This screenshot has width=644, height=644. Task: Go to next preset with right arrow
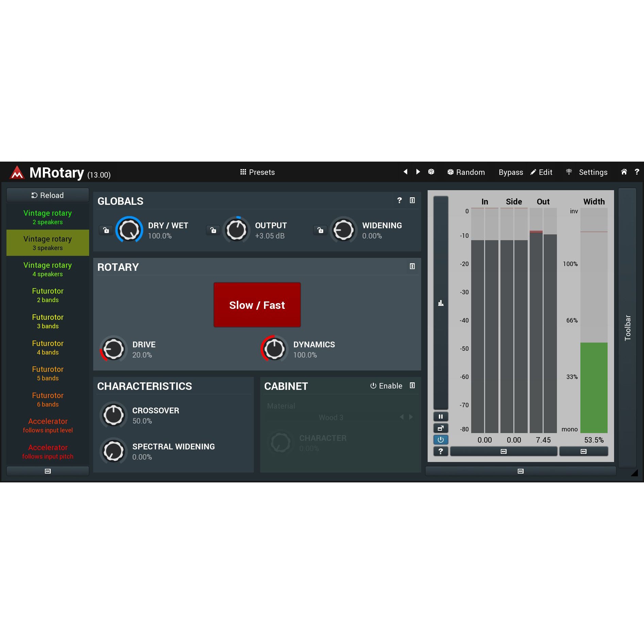[x=418, y=172]
